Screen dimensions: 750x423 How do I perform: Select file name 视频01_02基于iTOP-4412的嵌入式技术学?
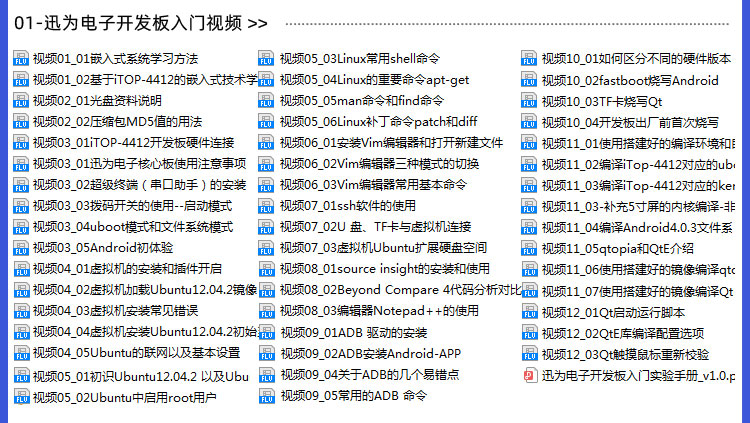(x=145, y=79)
